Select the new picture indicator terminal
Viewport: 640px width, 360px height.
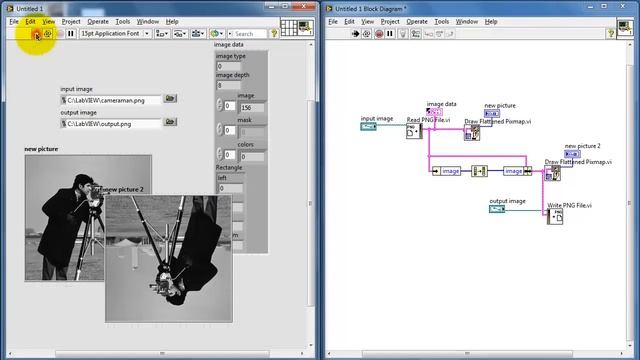pos(492,113)
